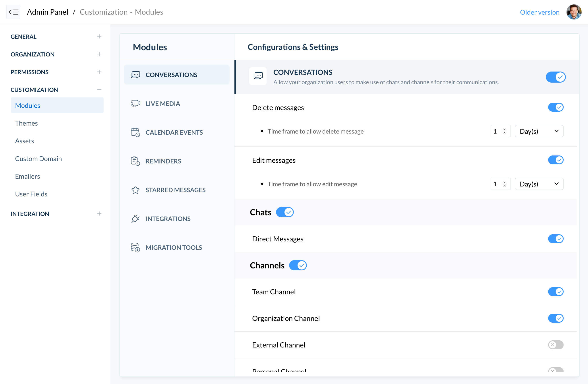
Task: Select the Calendar Events module
Action: tap(174, 132)
